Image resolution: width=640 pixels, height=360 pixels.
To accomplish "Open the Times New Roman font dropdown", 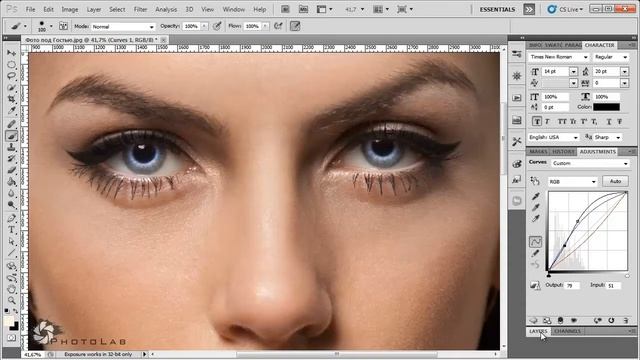I will [558, 57].
